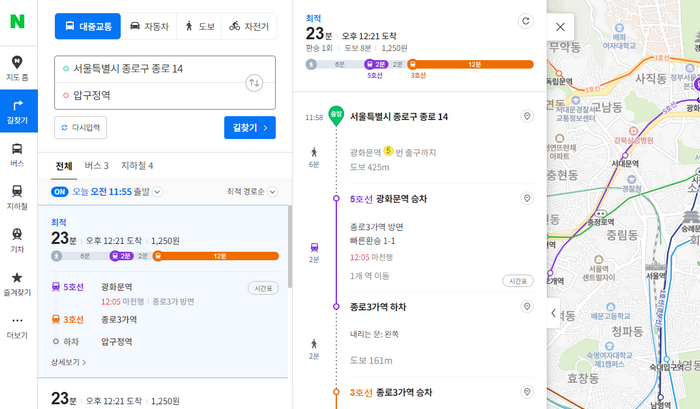Click orange 12분 segment in route list card
This screenshot has height=409, width=700.
click(x=217, y=256)
